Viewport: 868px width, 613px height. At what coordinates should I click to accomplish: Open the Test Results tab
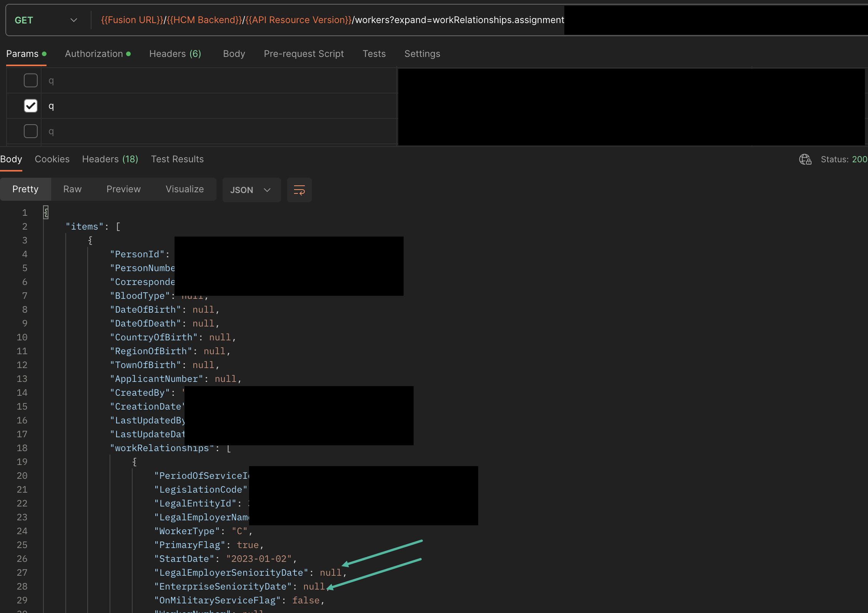177,159
